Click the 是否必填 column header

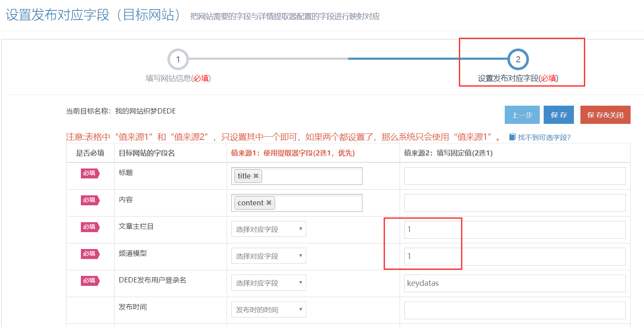(90, 153)
